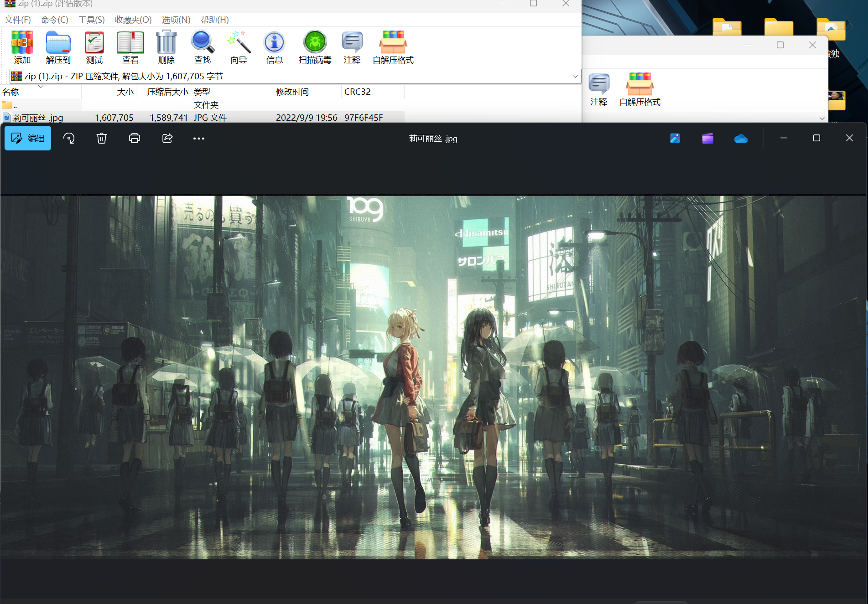Close the Photos viewer window
This screenshot has width=868, height=604.
coord(849,138)
